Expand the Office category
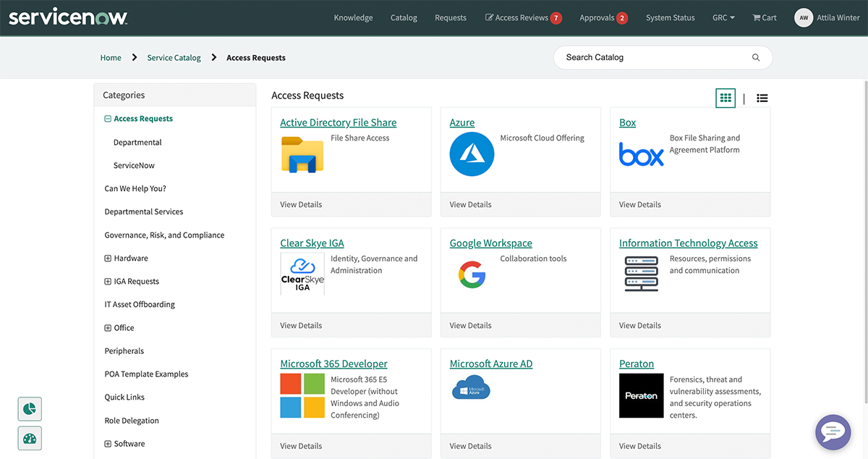This screenshot has height=459, width=868. pyautogui.click(x=108, y=328)
